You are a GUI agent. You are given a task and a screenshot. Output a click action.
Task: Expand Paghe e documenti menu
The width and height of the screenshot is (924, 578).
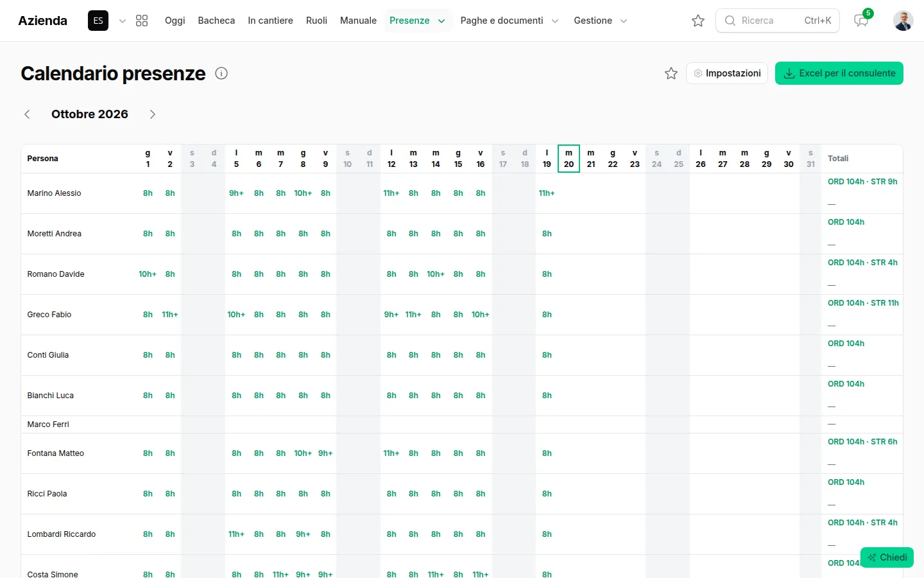pos(509,21)
